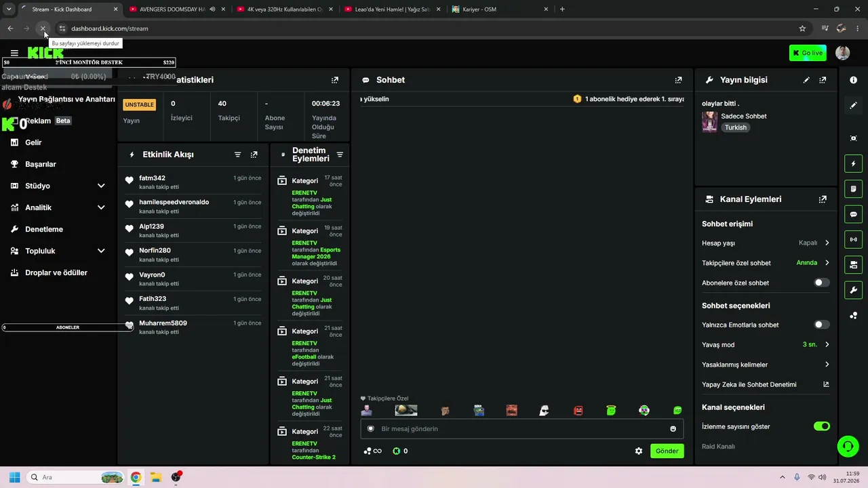Screen dimensions: 868x488
Task: Open the hamburger menu beside the Kick logo
Action: [x=14, y=53]
